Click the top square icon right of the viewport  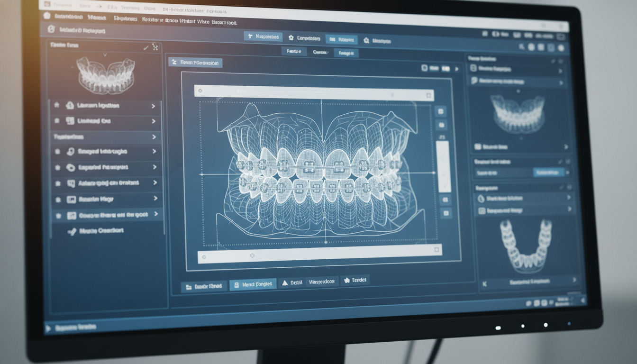point(441,111)
